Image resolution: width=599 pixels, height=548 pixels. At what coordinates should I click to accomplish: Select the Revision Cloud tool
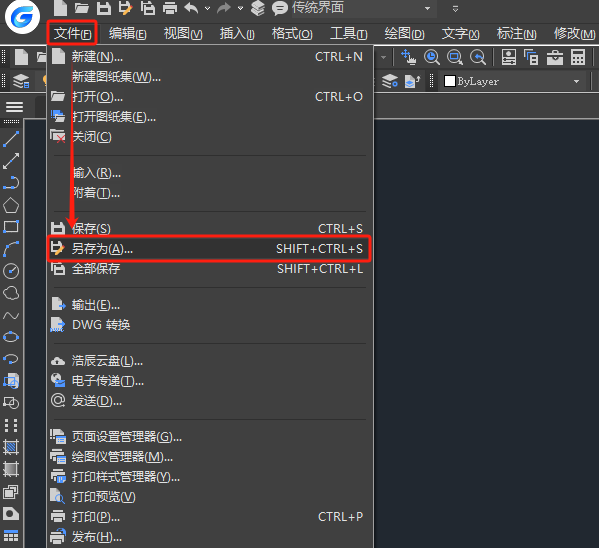[x=11, y=293]
